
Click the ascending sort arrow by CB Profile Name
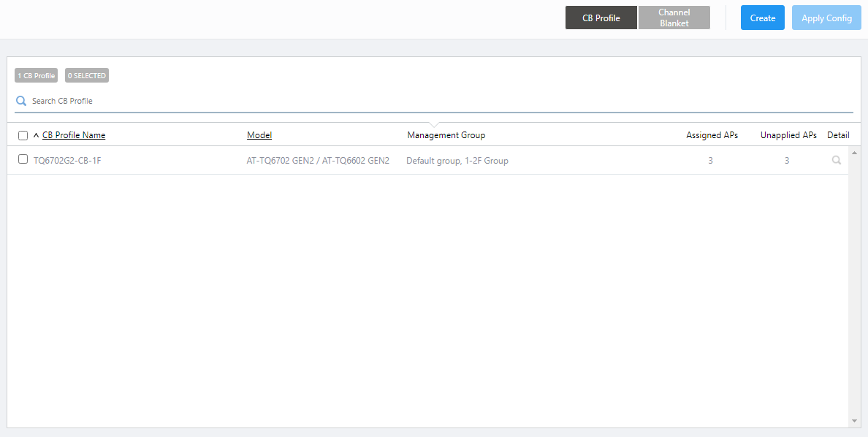click(36, 135)
